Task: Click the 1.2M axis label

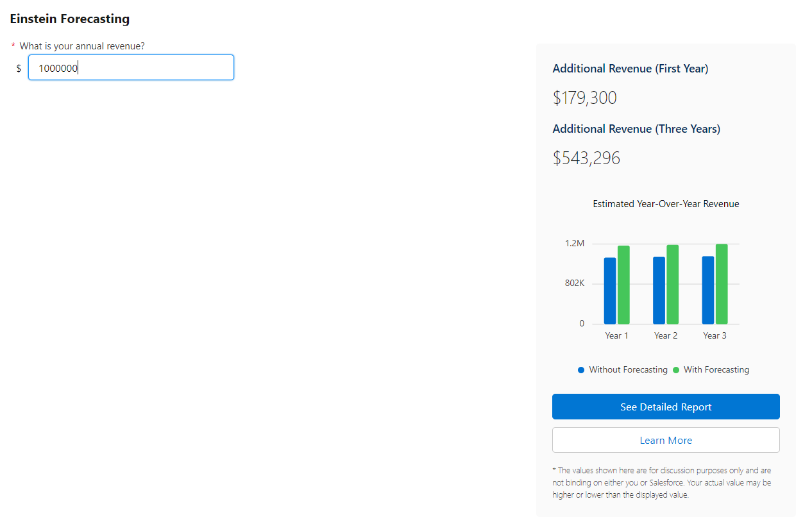Action: point(575,244)
